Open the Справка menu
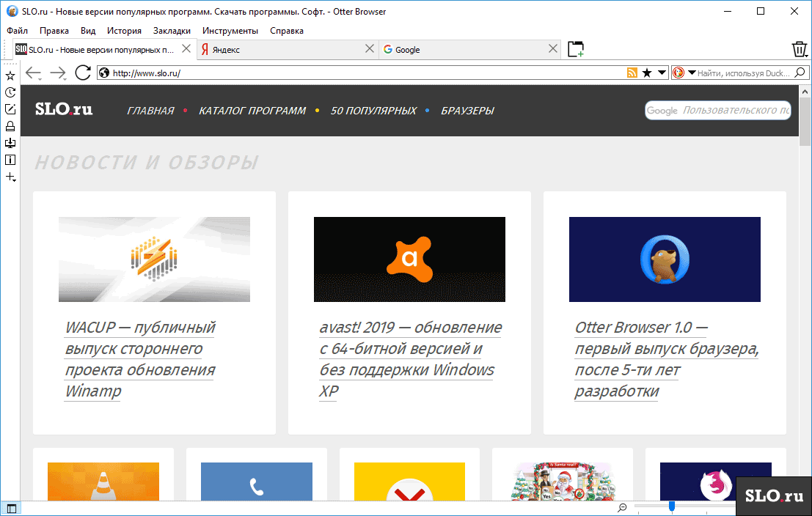This screenshot has height=516, width=812. [286, 31]
